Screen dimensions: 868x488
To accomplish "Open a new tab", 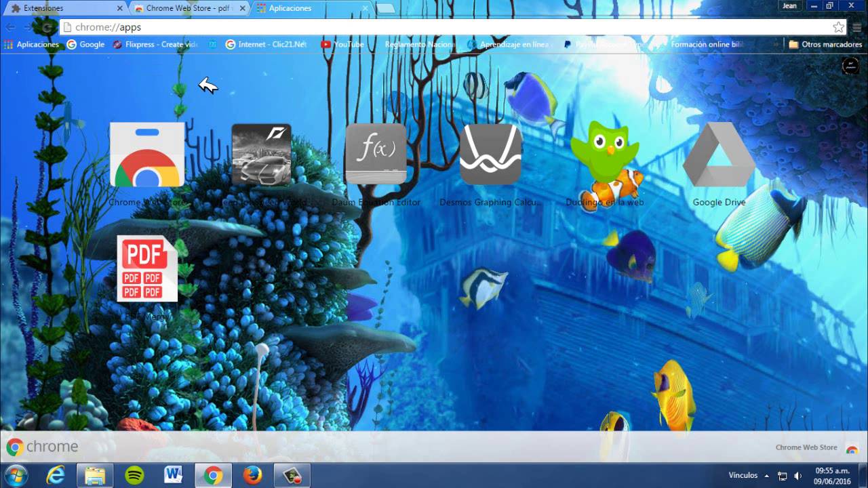I will point(385,8).
